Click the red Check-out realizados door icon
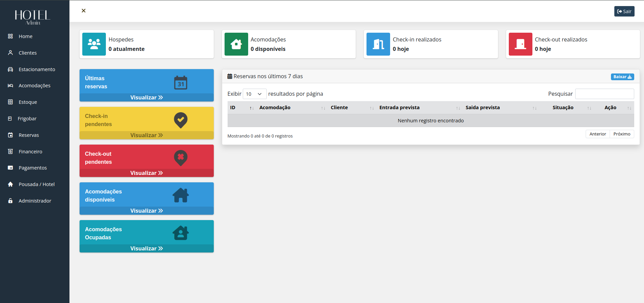 [520, 44]
